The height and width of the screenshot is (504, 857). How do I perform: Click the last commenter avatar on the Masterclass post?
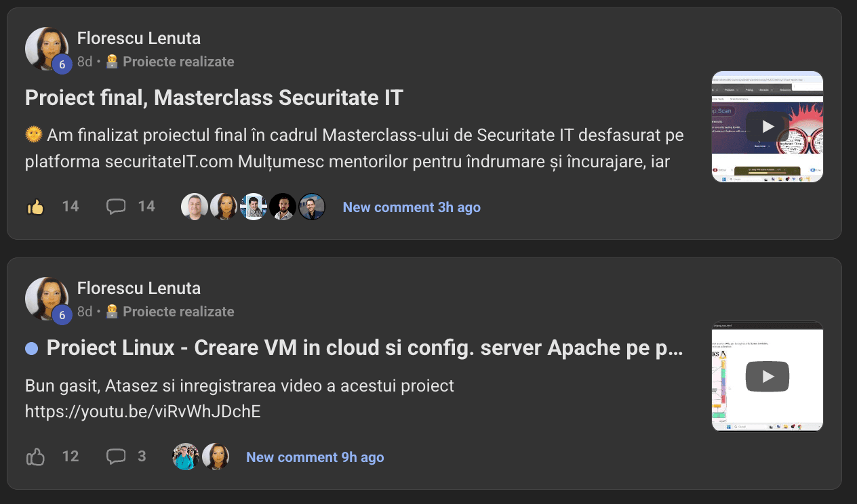click(312, 207)
